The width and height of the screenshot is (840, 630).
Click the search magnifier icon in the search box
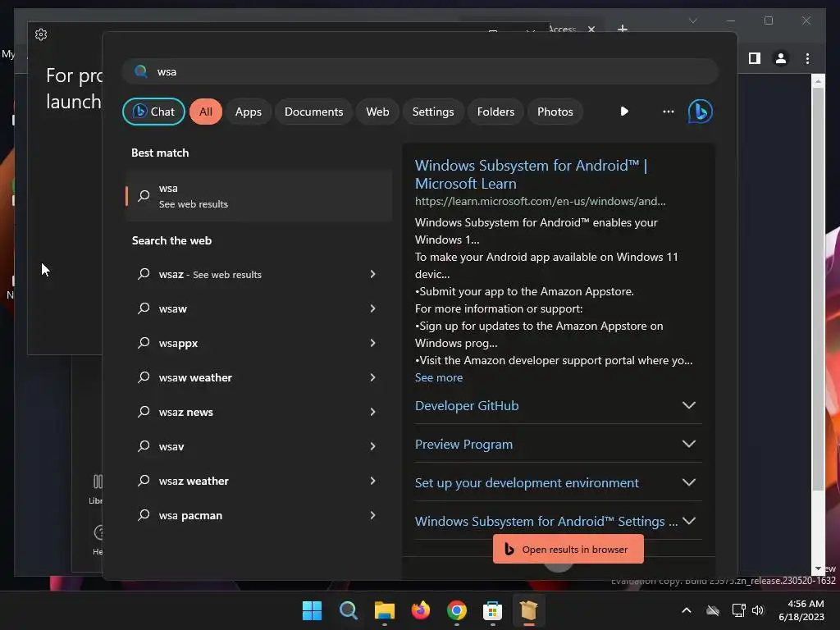coord(141,72)
